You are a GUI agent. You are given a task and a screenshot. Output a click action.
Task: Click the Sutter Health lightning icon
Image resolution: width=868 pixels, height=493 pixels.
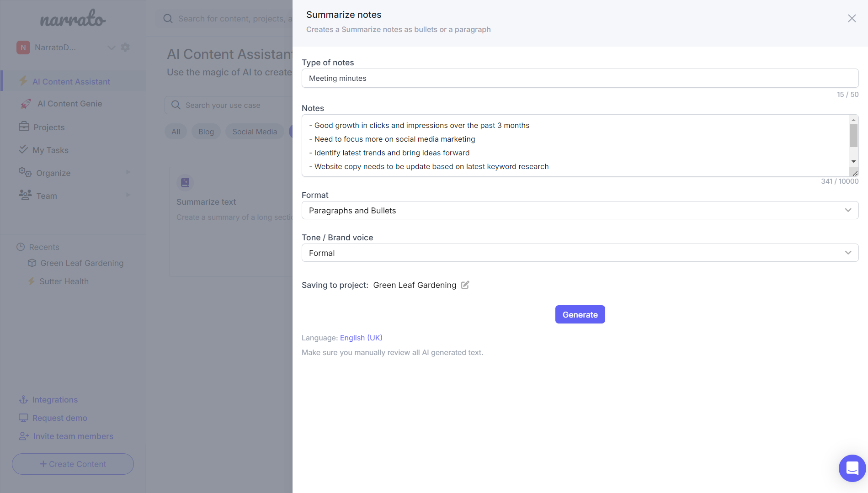[x=32, y=281]
